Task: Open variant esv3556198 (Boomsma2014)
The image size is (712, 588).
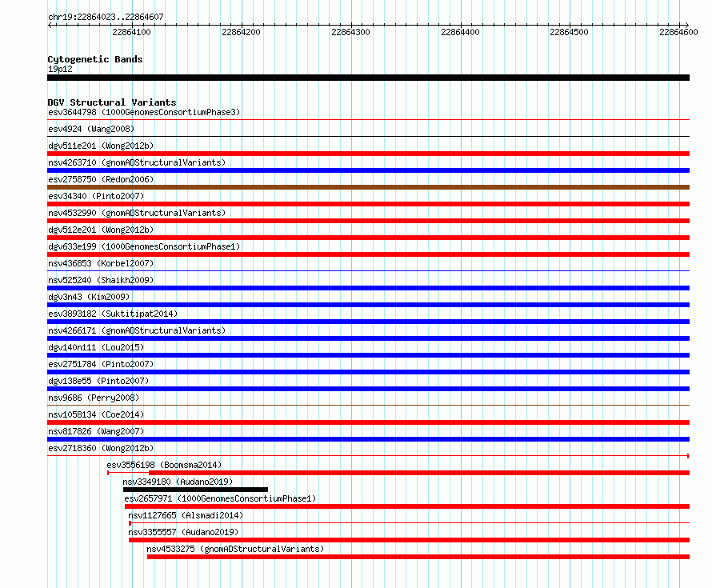Action: click(x=164, y=465)
